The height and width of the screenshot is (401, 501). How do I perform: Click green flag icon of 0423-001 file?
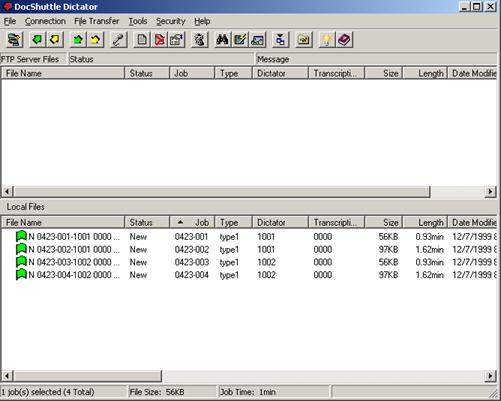click(x=21, y=236)
